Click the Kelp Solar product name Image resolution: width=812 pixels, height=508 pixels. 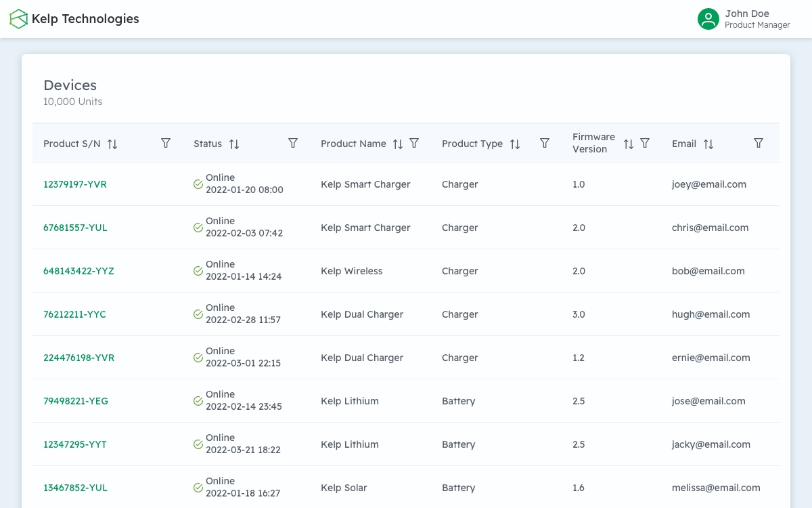[344, 488]
